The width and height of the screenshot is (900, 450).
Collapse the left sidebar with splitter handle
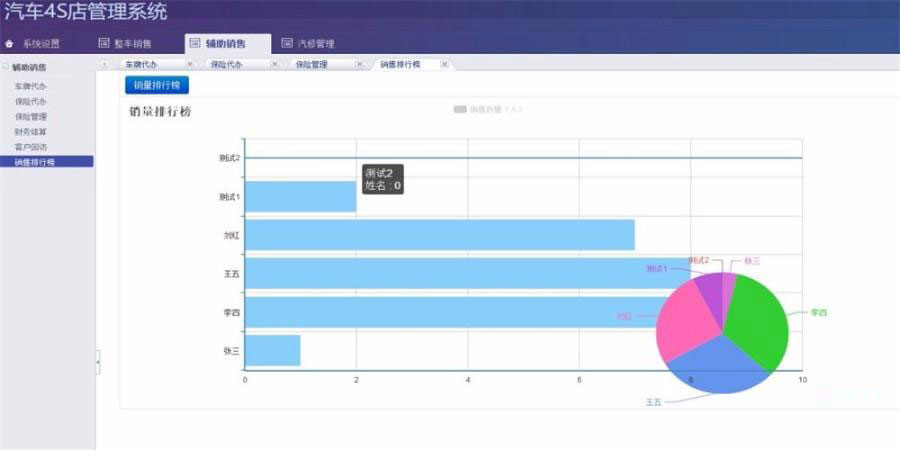click(x=97, y=362)
